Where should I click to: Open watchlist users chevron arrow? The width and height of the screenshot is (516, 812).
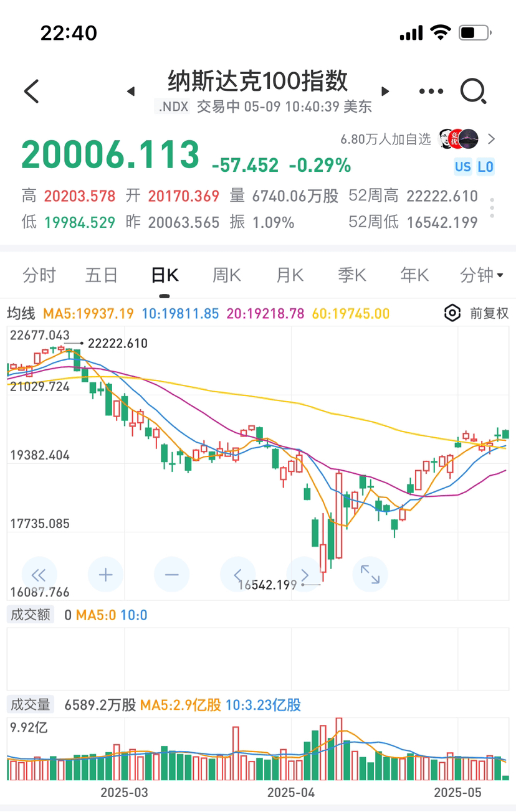[x=492, y=139]
